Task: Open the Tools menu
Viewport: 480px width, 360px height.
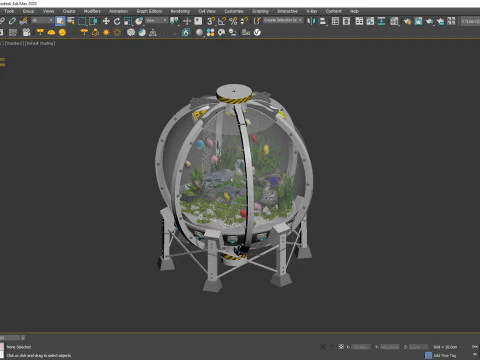Action: pyautogui.click(x=9, y=11)
